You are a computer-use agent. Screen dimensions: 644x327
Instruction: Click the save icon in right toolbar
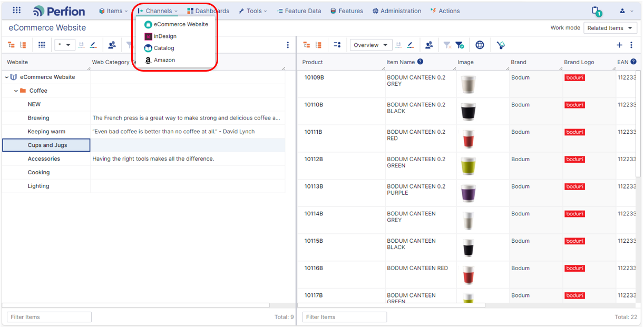(398, 45)
